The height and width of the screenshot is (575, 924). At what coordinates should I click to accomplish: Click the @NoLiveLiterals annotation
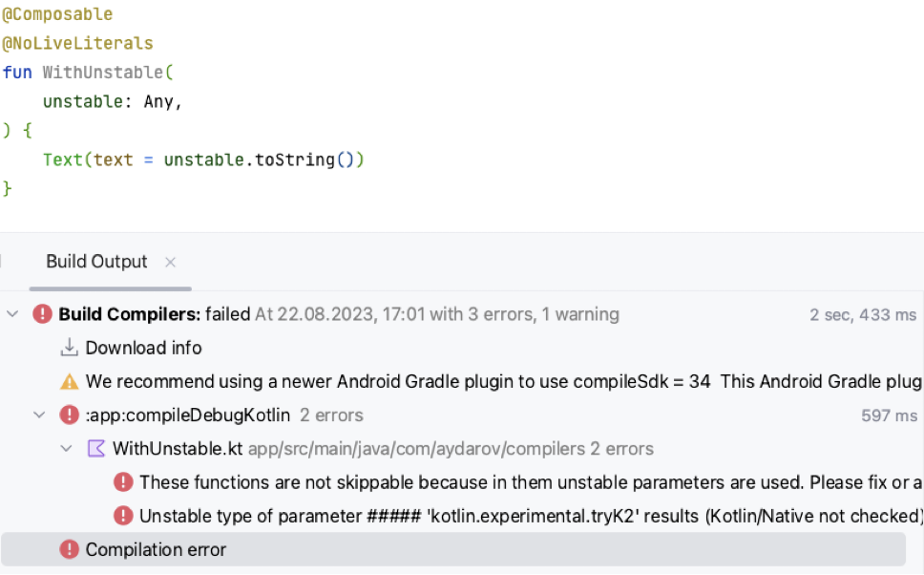click(77, 44)
